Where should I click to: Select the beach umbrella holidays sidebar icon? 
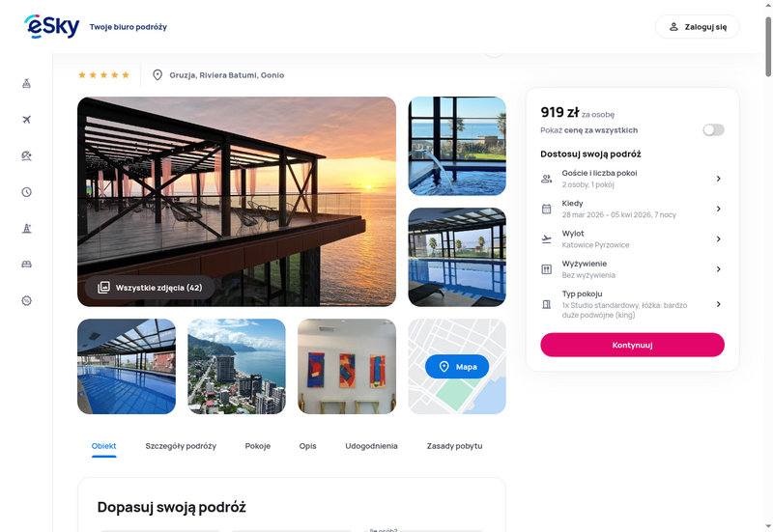point(27,155)
